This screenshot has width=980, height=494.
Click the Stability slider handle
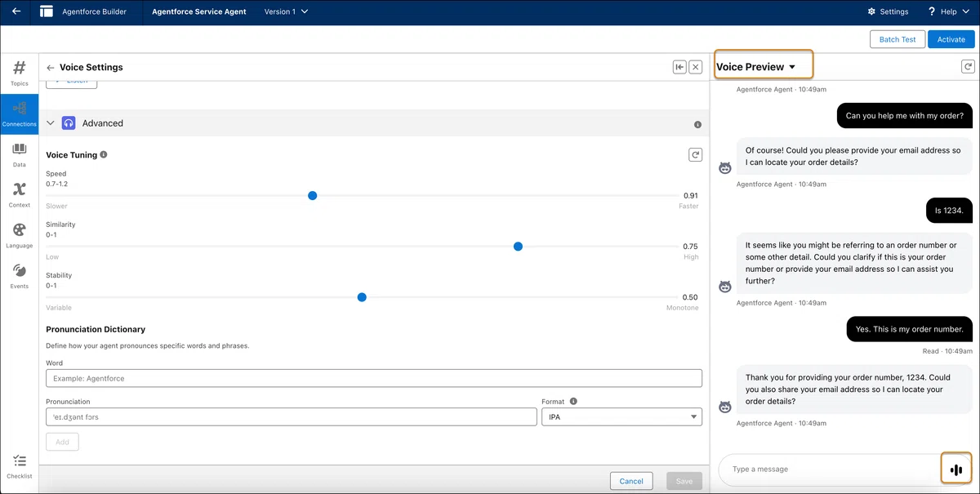pyautogui.click(x=362, y=297)
